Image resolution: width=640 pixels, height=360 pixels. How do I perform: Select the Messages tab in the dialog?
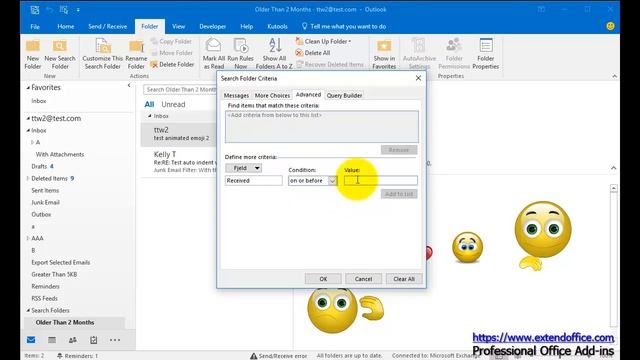[236, 96]
